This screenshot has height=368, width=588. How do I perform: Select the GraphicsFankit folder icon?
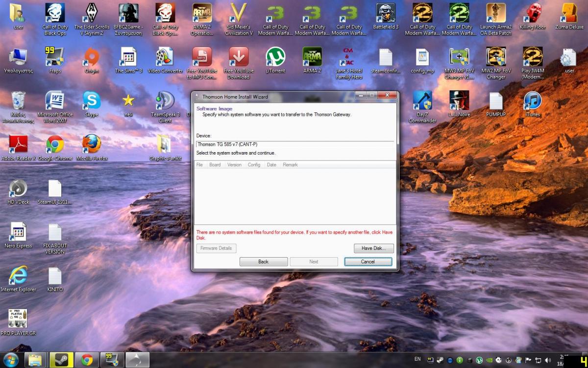tap(165, 148)
